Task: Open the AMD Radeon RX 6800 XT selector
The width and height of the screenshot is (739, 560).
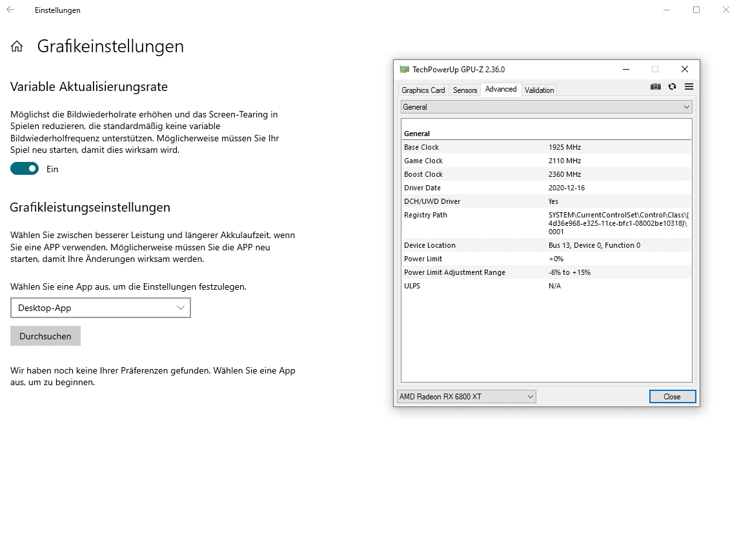Action: point(466,397)
